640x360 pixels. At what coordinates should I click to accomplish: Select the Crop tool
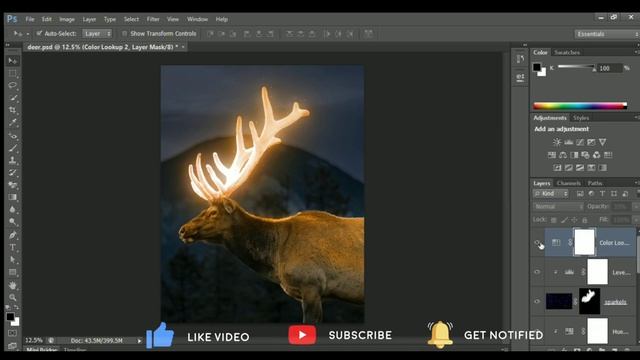pyautogui.click(x=13, y=111)
